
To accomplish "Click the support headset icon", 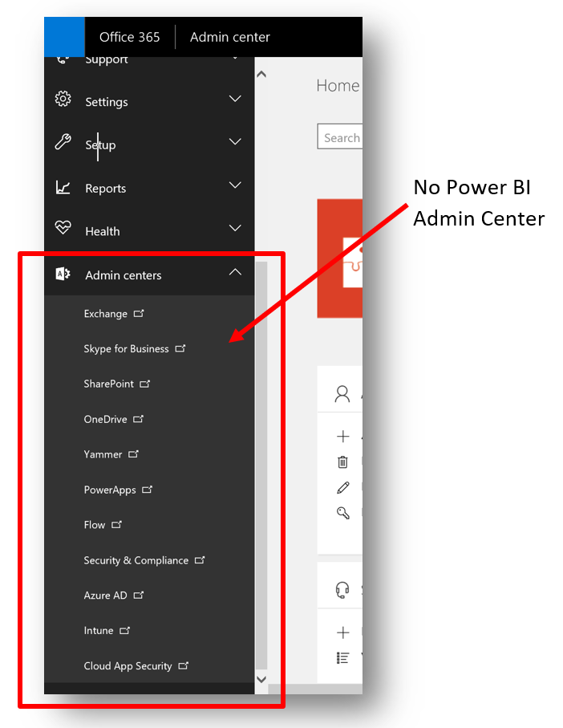I will pyautogui.click(x=342, y=590).
